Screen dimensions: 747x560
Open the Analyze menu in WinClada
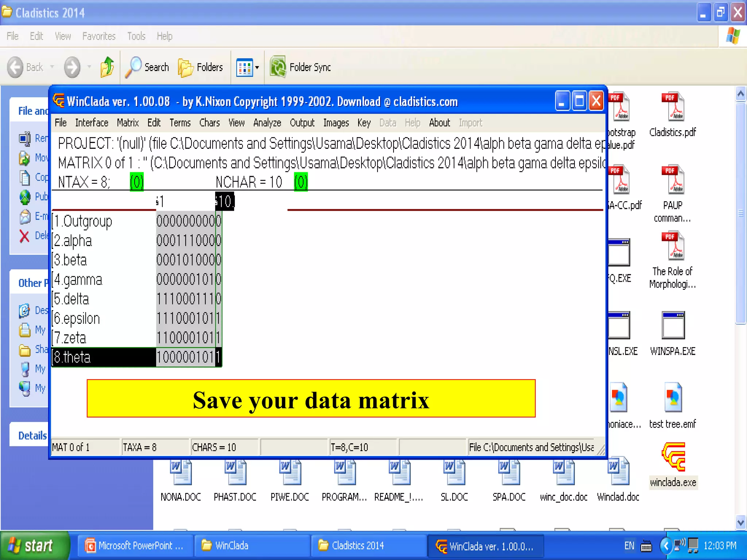pos(267,123)
